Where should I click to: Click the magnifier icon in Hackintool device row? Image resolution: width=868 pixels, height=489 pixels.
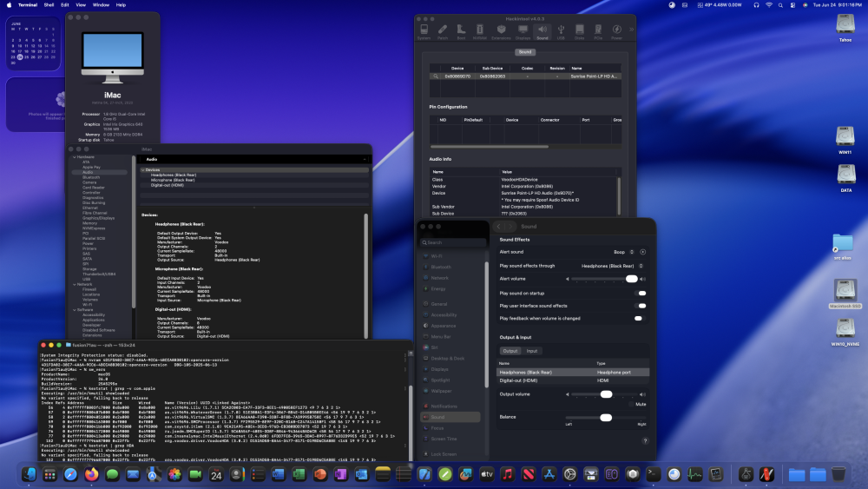tap(436, 76)
